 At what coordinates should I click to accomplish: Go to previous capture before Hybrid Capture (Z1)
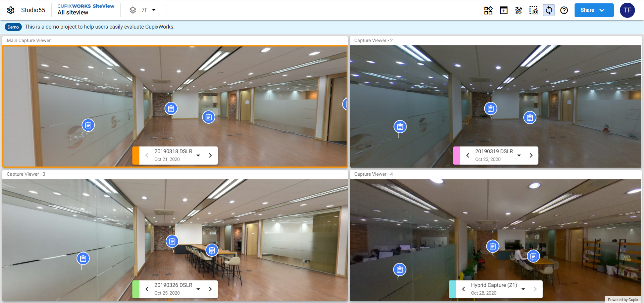click(464, 289)
